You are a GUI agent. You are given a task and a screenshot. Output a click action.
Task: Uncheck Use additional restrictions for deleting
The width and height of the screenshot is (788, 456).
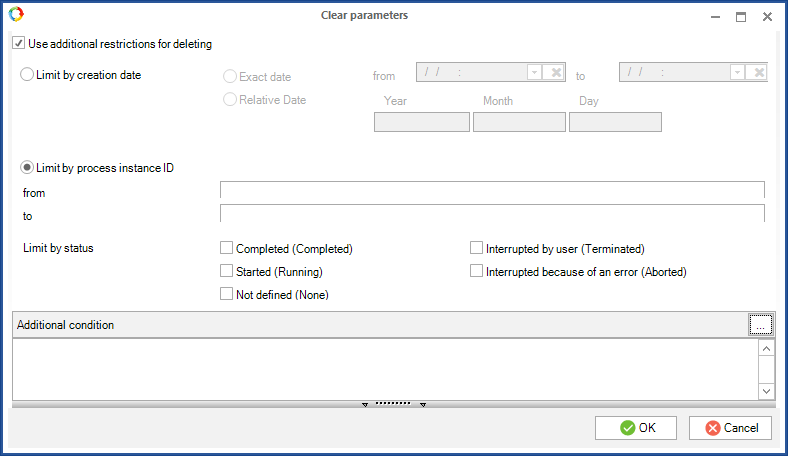coord(19,44)
